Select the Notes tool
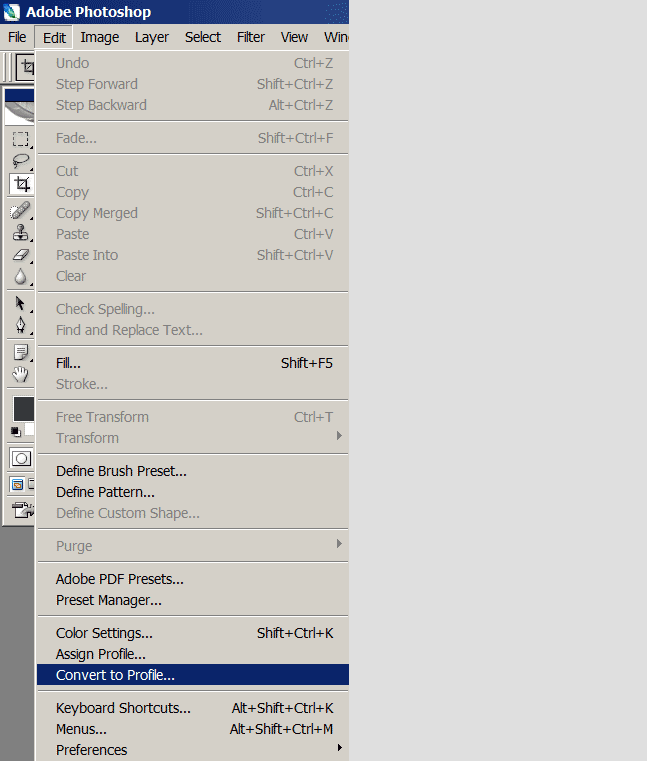 pos(20,352)
